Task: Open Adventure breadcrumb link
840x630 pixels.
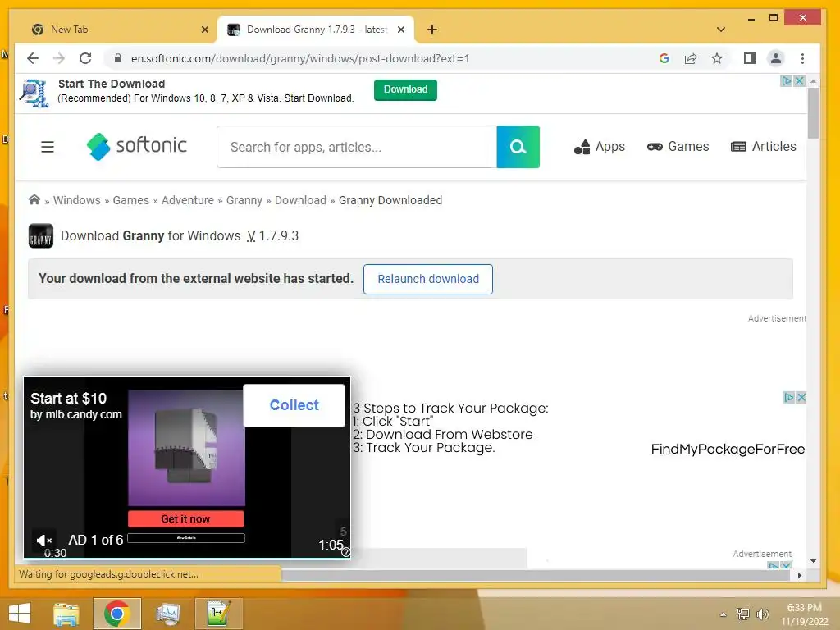Action: pyautogui.click(x=188, y=200)
